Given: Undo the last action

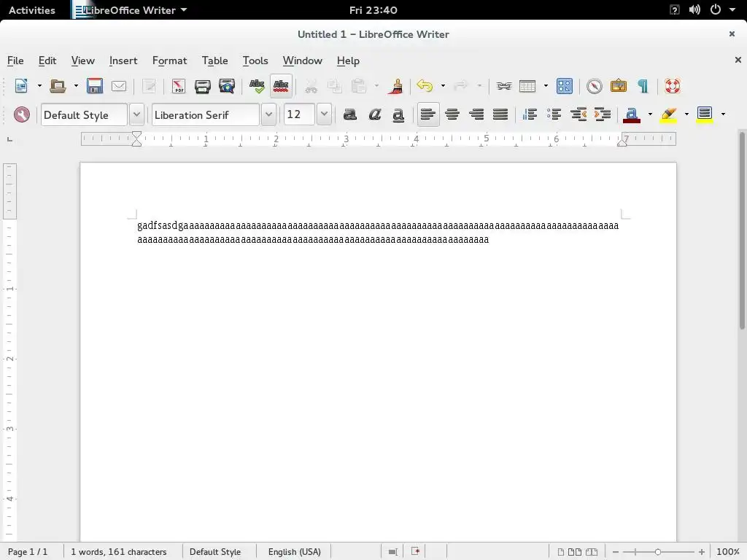Looking at the screenshot, I should pos(425,86).
